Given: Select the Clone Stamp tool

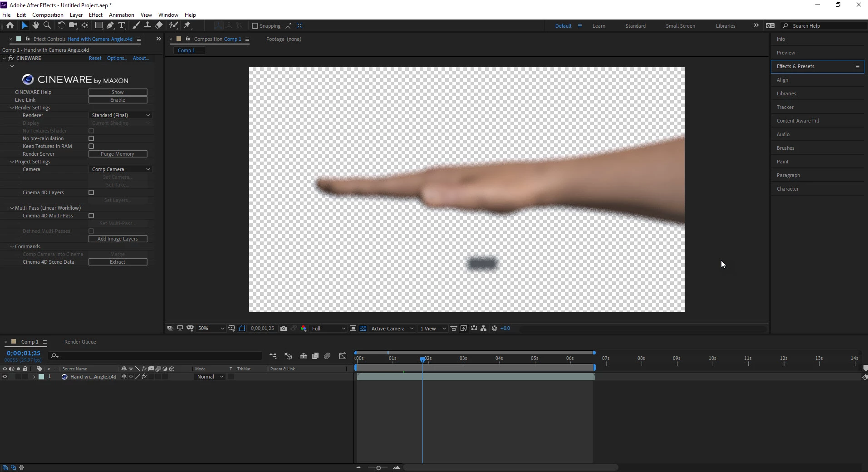Looking at the screenshot, I should click(147, 25).
